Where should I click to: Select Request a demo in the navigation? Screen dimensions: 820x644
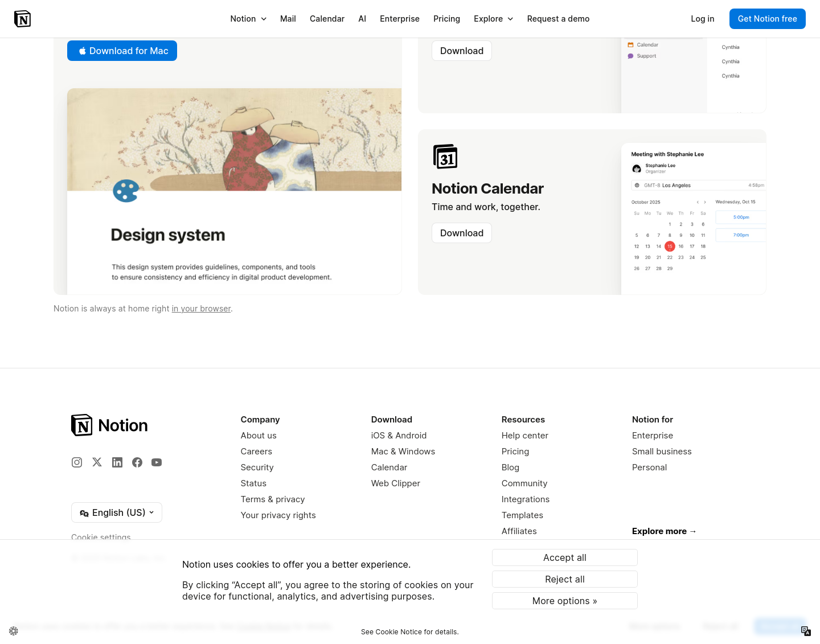coord(558,19)
